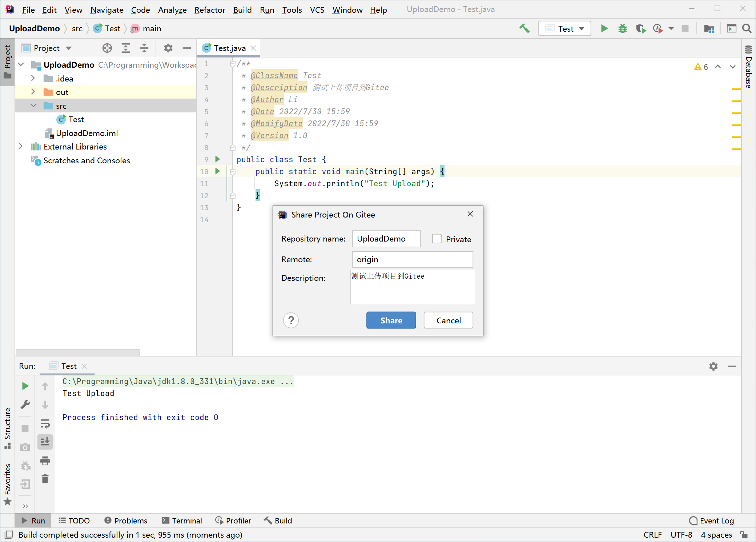Click the camera dump threads icon
This screenshot has width=756, height=542.
coord(25,447)
